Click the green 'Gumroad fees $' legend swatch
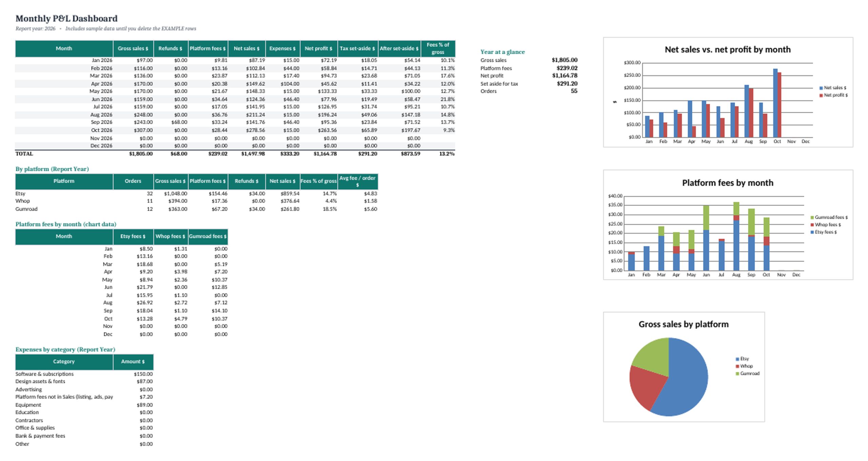The width and height of the screenshot is (868, 461). [812, 217]
